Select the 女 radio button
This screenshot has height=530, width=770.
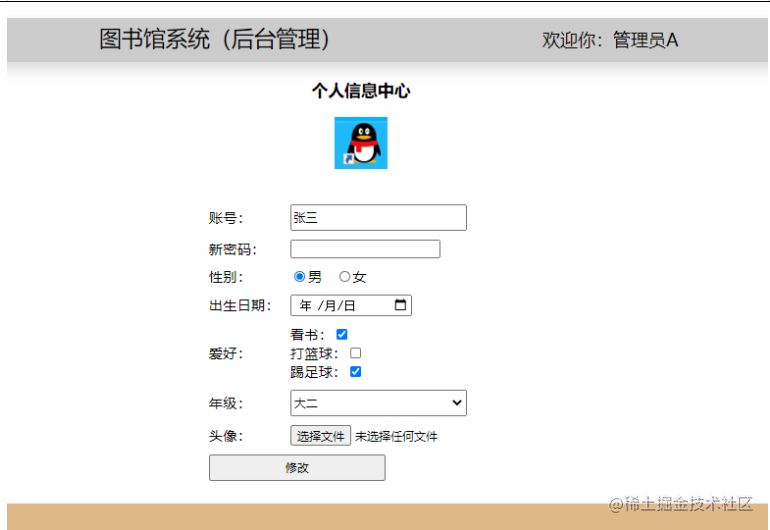pyautogui.click(x=344, y=277)
